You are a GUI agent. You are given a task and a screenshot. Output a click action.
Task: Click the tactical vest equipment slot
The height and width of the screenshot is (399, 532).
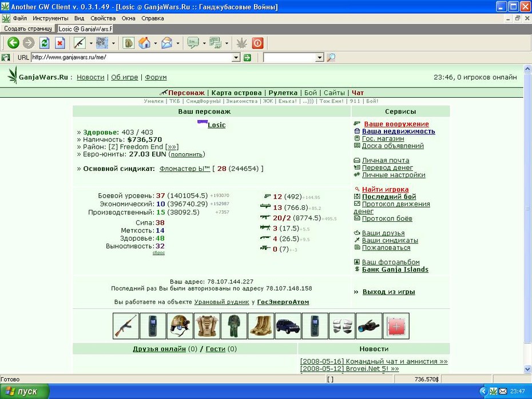pyautogui.click(x=207, y=326)
